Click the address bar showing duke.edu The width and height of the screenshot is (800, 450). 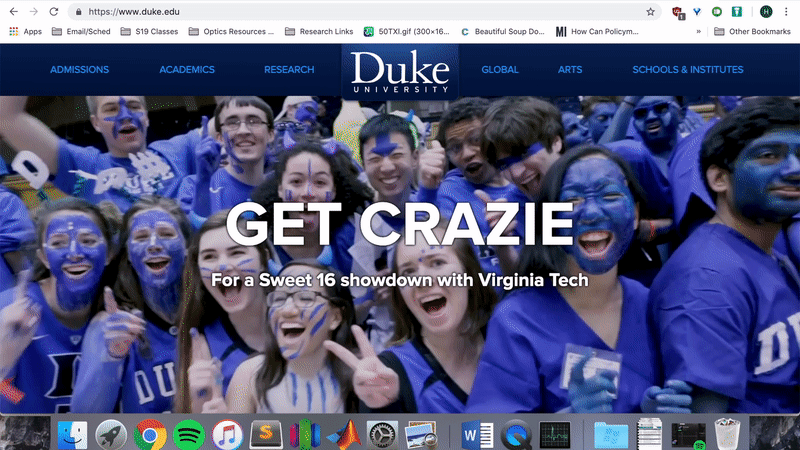click(350, 12)
